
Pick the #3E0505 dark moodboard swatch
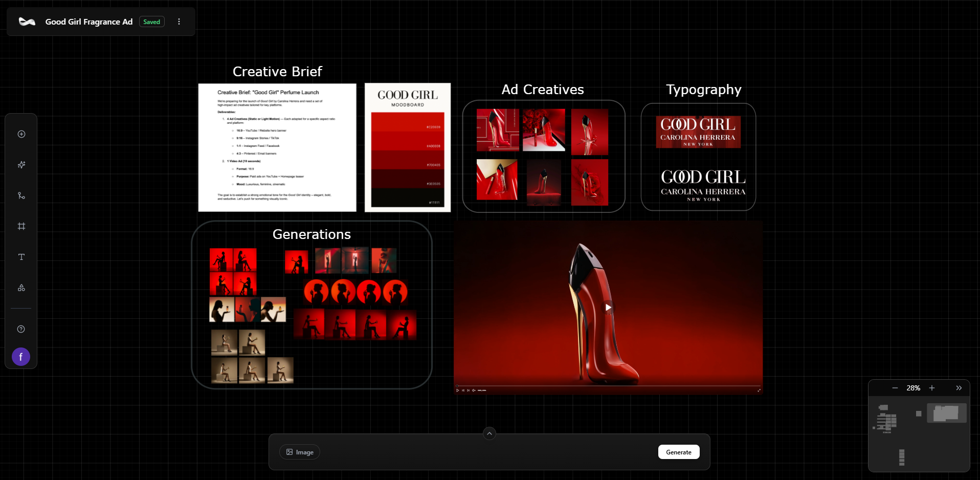click(408, 179)
